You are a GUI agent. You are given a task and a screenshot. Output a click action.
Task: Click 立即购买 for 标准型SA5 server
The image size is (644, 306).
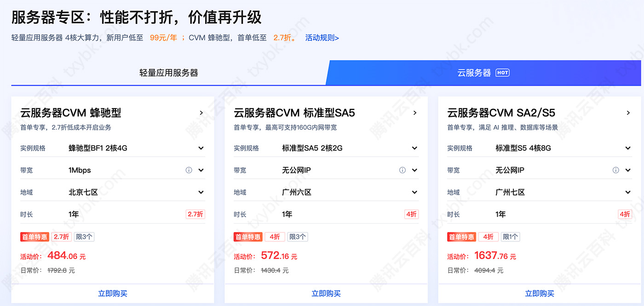(326, 293)
